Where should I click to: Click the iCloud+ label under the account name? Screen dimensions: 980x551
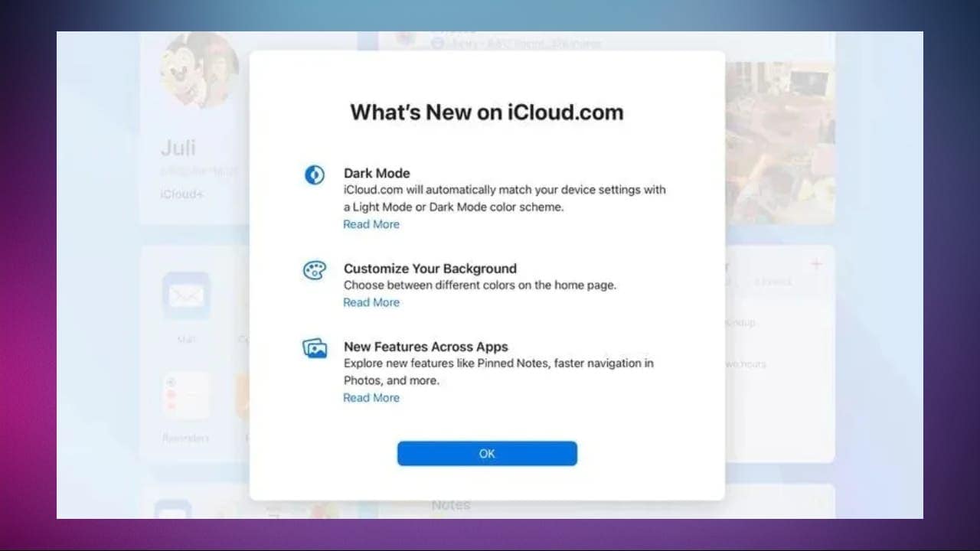click(x=181, y=194)
